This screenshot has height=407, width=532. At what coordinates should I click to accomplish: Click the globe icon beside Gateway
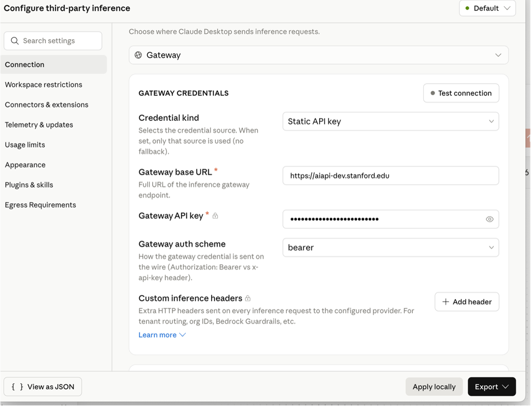(138, 55)
